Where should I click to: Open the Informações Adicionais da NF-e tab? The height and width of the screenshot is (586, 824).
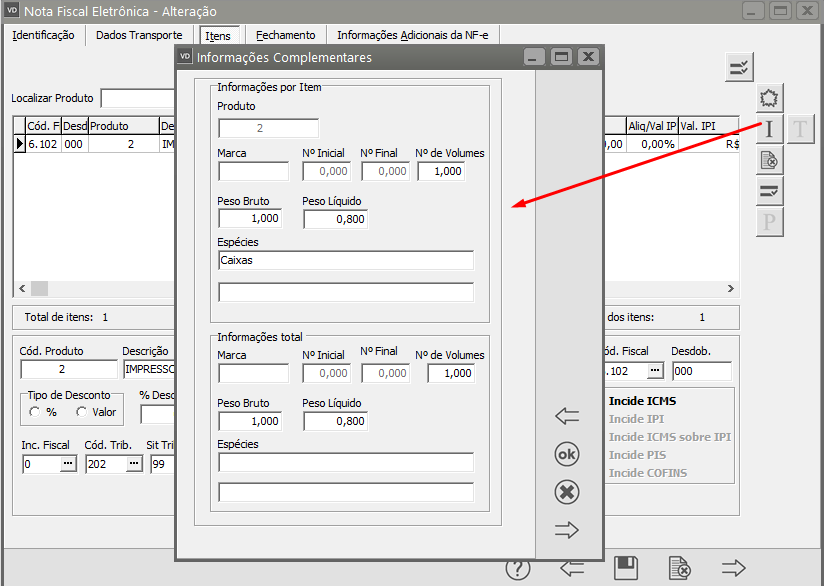413,35
